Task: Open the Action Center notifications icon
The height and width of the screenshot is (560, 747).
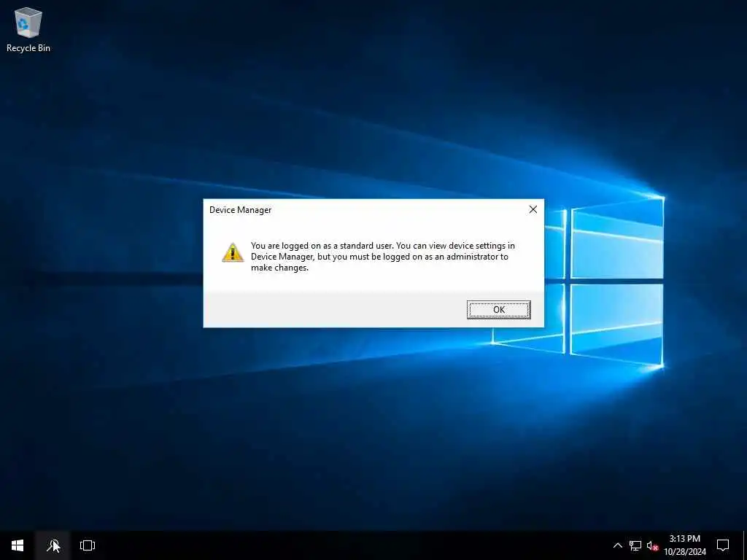Action: pos(723,545)
